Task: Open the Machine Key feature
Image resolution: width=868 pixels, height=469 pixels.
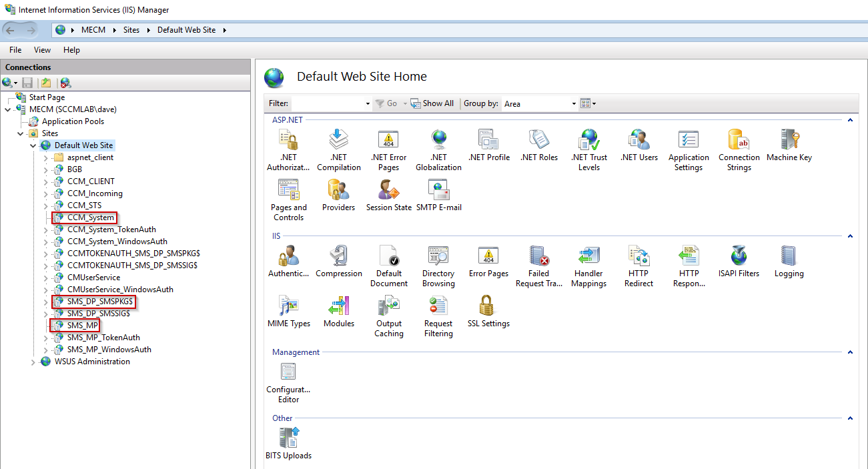Action: pyautogui.click(x=789, y=145)
